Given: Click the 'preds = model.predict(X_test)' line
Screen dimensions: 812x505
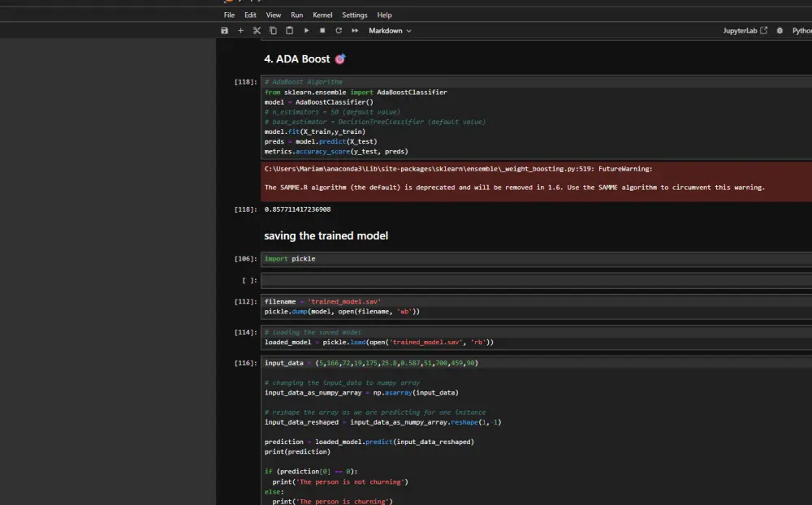Looking at the screenshot, I should (321, 141).
